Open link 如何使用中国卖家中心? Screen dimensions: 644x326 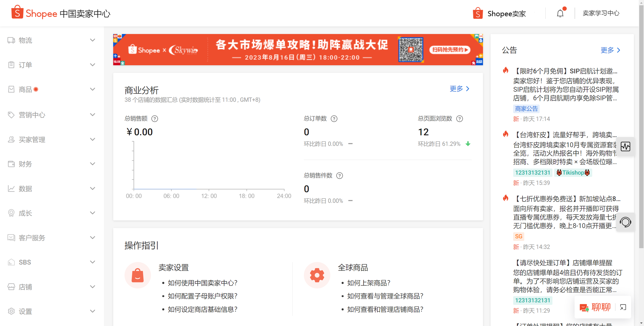(202, 283)
